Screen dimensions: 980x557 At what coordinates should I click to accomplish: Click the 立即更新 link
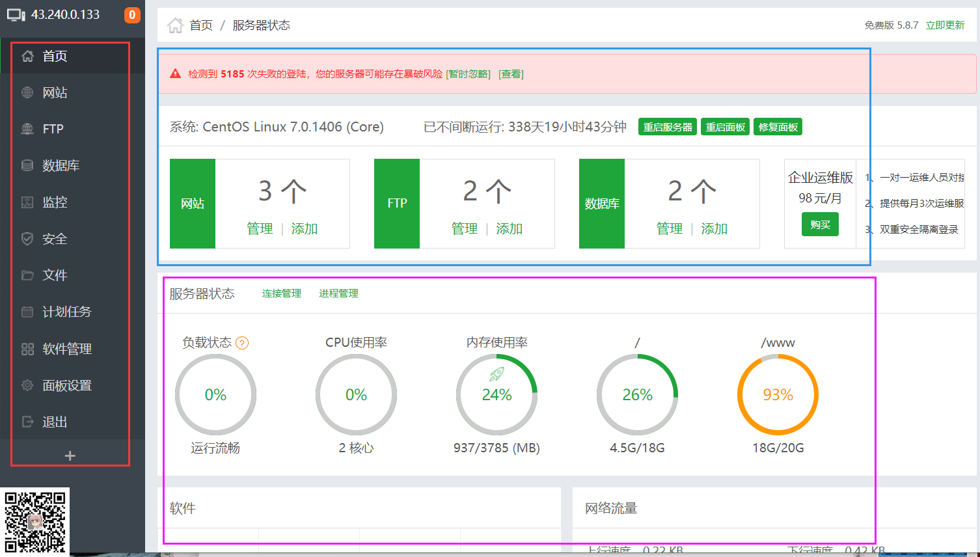945,25
